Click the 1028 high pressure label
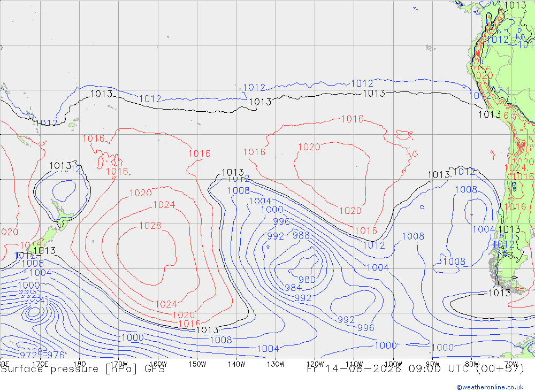 tap(150, 226)
